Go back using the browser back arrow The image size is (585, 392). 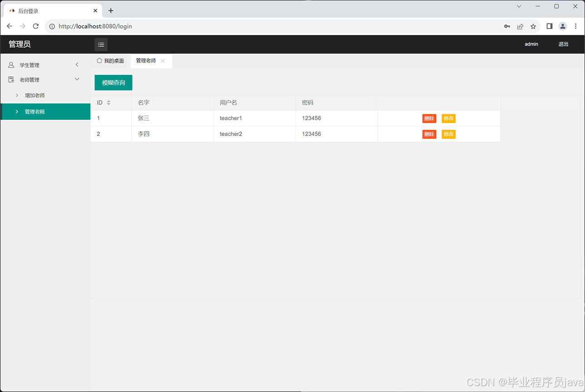[10, 26]
